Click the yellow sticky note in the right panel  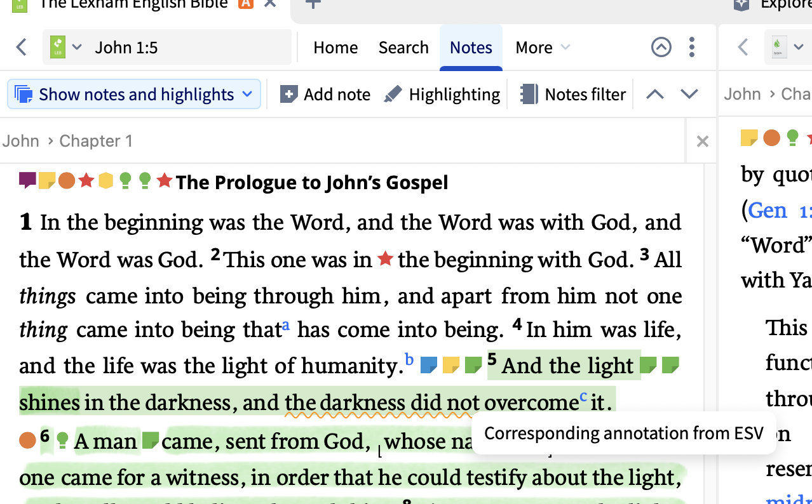(x=749, y=137)
